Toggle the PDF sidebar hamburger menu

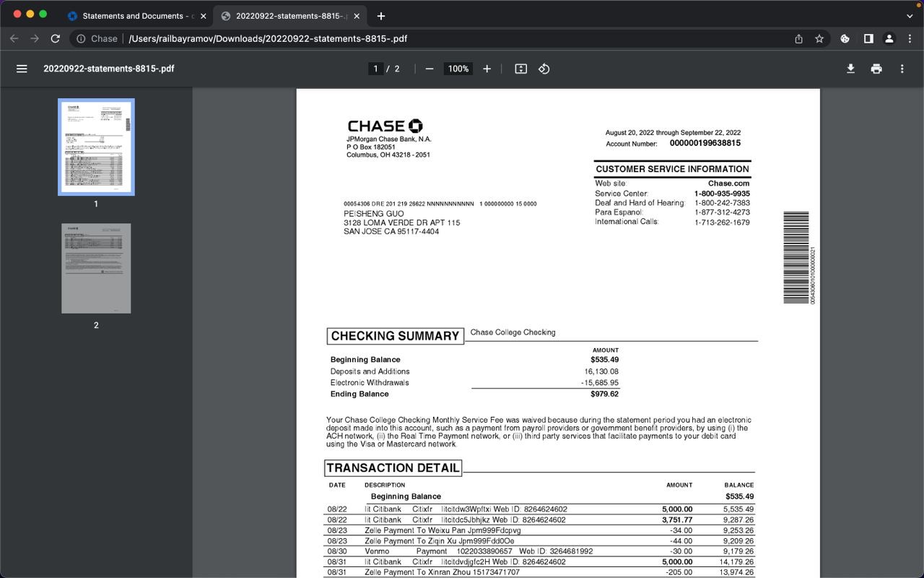click(22, 69)
